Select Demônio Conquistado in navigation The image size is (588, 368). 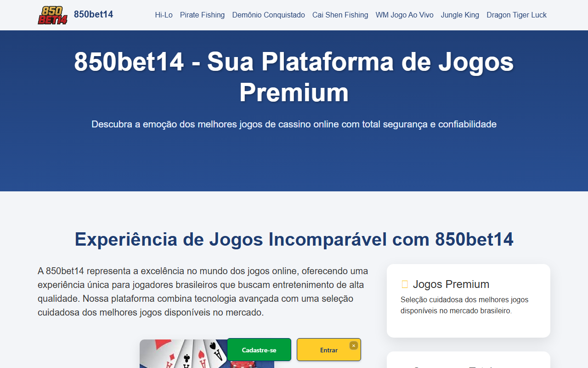pyautogui.click(x=268, y=15)
